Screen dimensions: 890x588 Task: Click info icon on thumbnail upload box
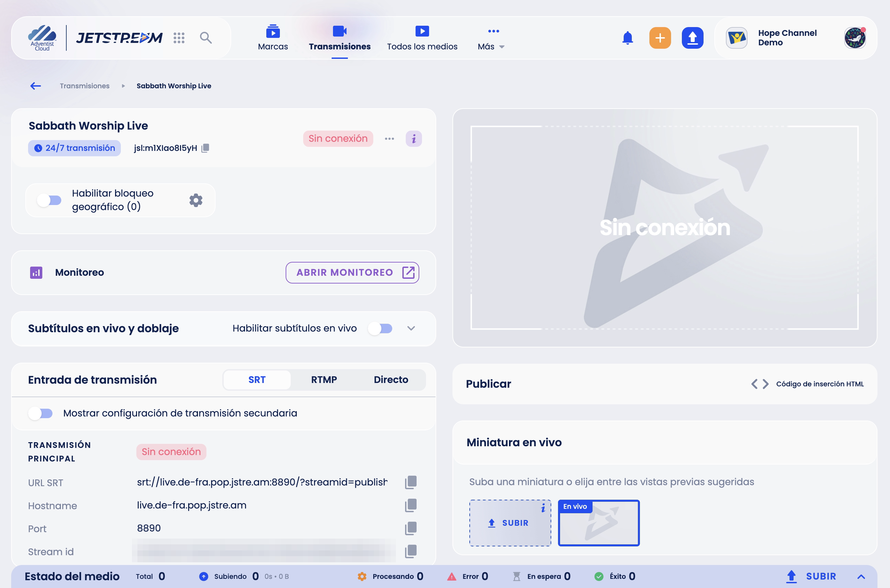[543, 508]
